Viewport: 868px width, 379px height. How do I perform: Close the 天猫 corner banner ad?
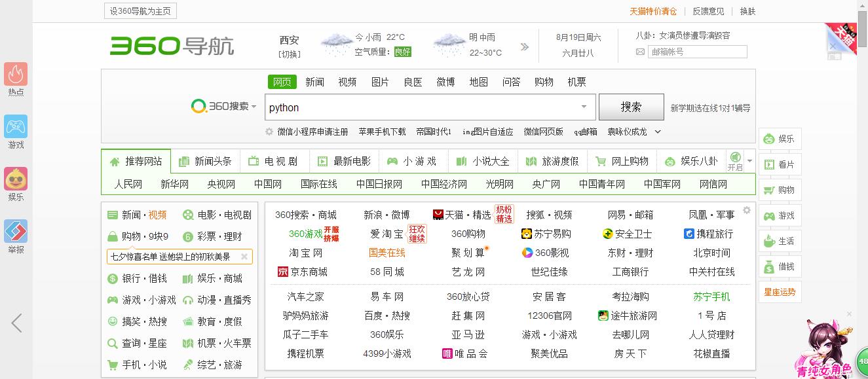[833, 46]
